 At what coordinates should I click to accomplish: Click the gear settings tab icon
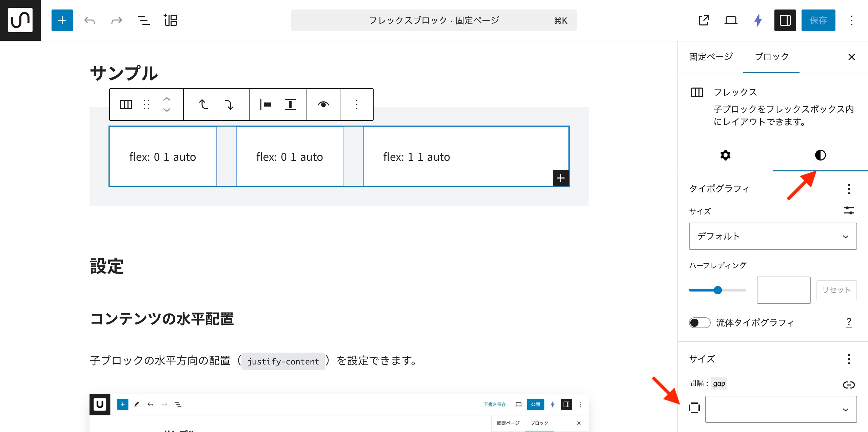pyautogui.click(x=725, y=155)
